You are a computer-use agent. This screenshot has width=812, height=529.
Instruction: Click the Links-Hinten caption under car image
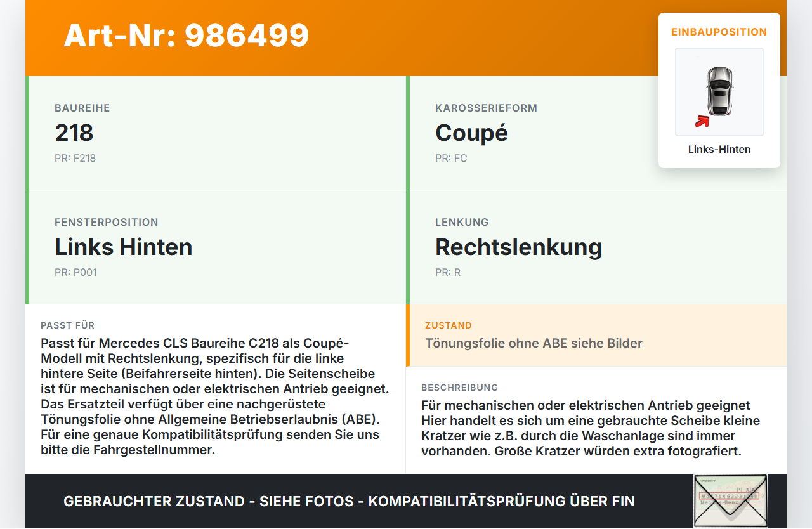click(x=719, y=150)
